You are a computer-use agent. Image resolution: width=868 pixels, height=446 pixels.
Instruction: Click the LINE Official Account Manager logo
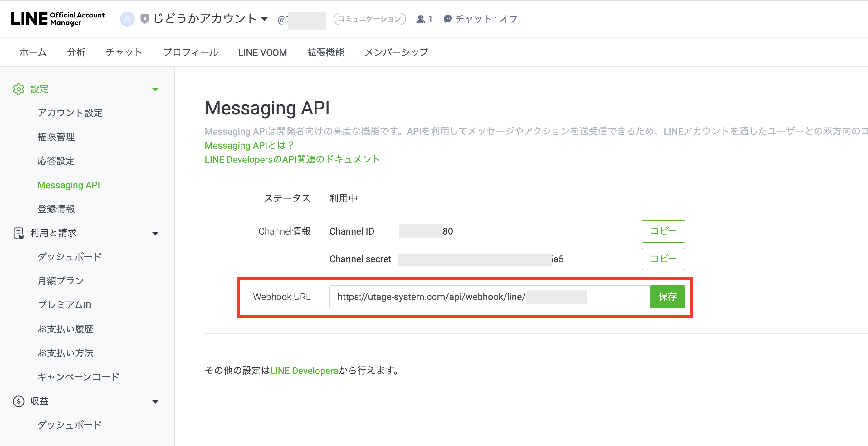(x=58, y=19)
